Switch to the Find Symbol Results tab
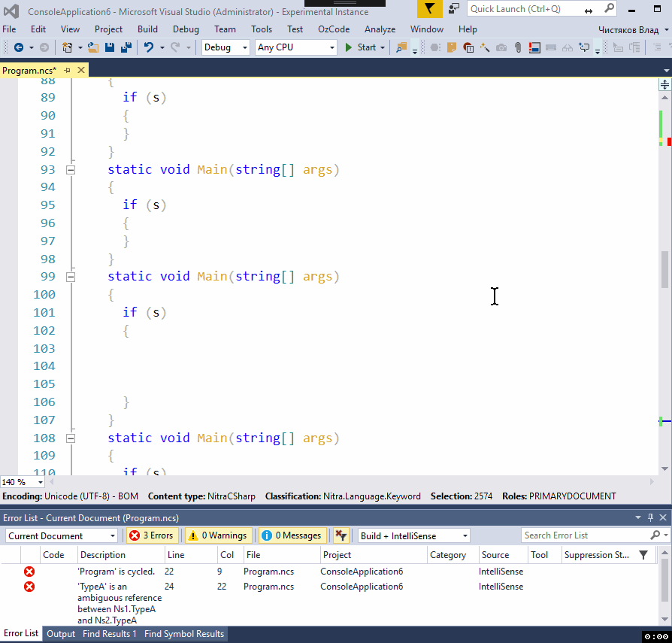This screenshot has width=672, height=643. (184, 633)
